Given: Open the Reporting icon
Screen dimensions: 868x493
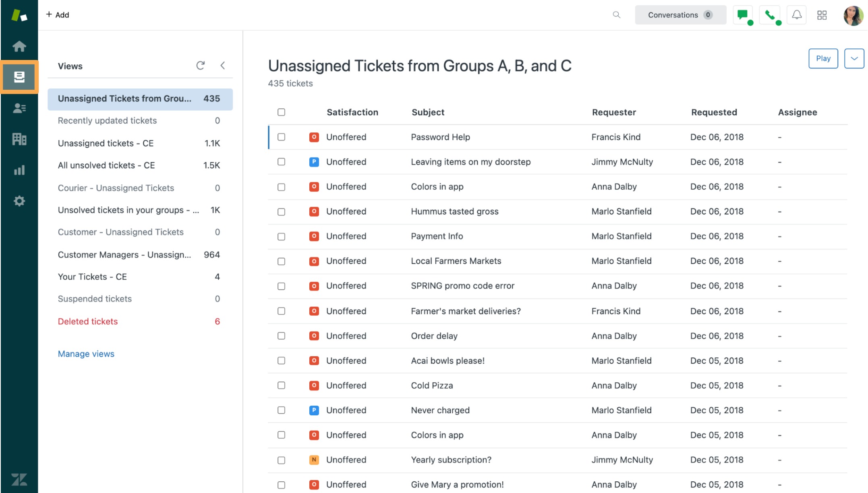Looking at the screenshot, I should 19,170.
